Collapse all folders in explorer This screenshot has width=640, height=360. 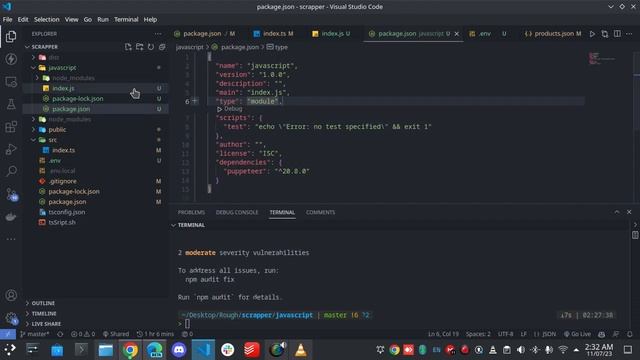click(162, 47)
